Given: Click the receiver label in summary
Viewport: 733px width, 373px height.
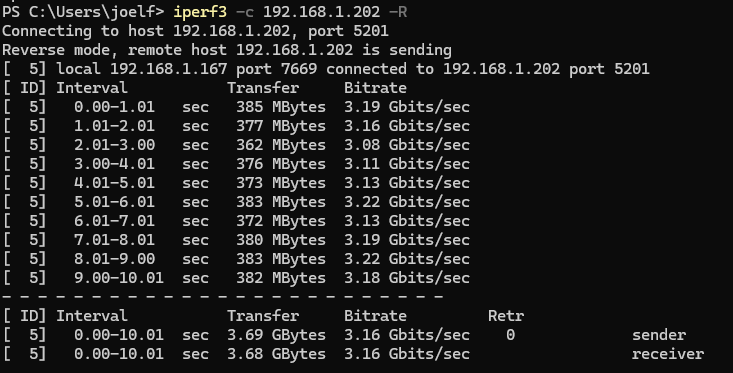Looking at the screenshot, I should tap(668, 354).
